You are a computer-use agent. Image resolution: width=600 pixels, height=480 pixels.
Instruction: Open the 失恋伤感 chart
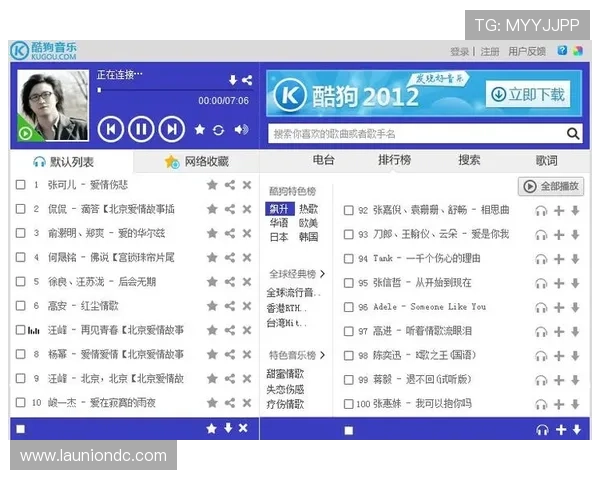pos(285,389)
